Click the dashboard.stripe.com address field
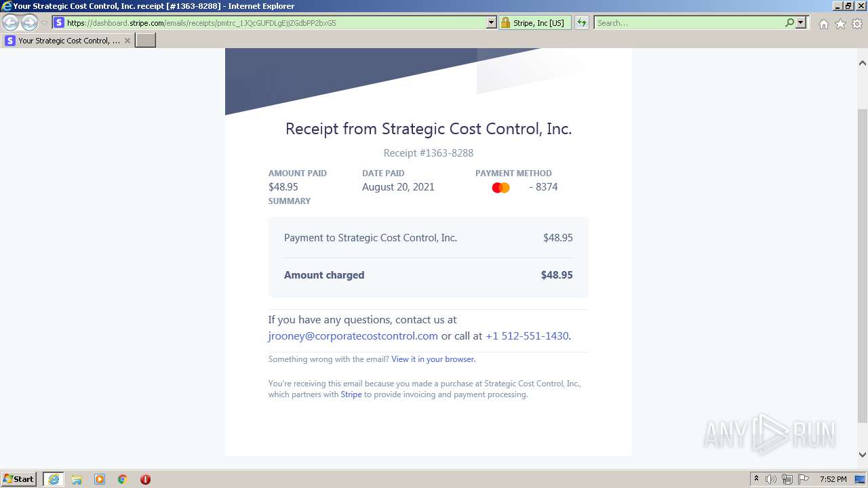 (275, 22)
